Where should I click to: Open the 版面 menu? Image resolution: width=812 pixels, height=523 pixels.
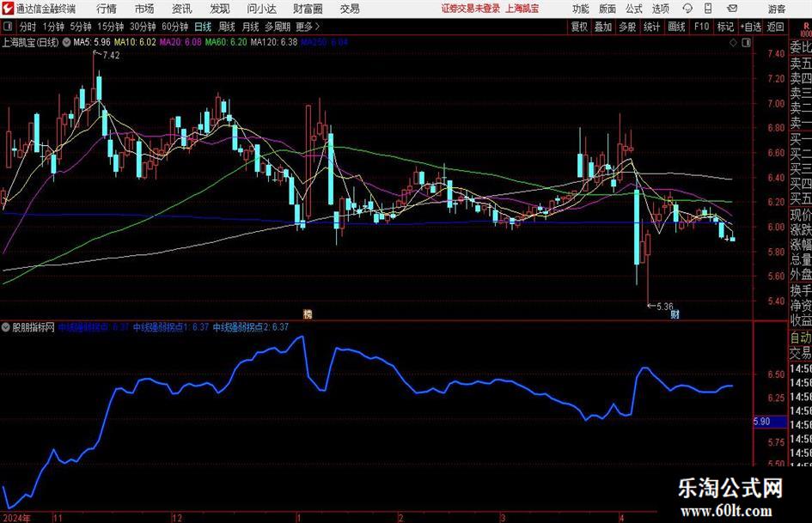[607, 9]
